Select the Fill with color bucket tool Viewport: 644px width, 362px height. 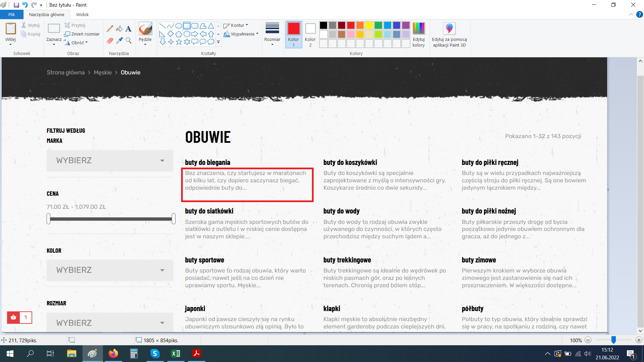[x=119, y=28]
